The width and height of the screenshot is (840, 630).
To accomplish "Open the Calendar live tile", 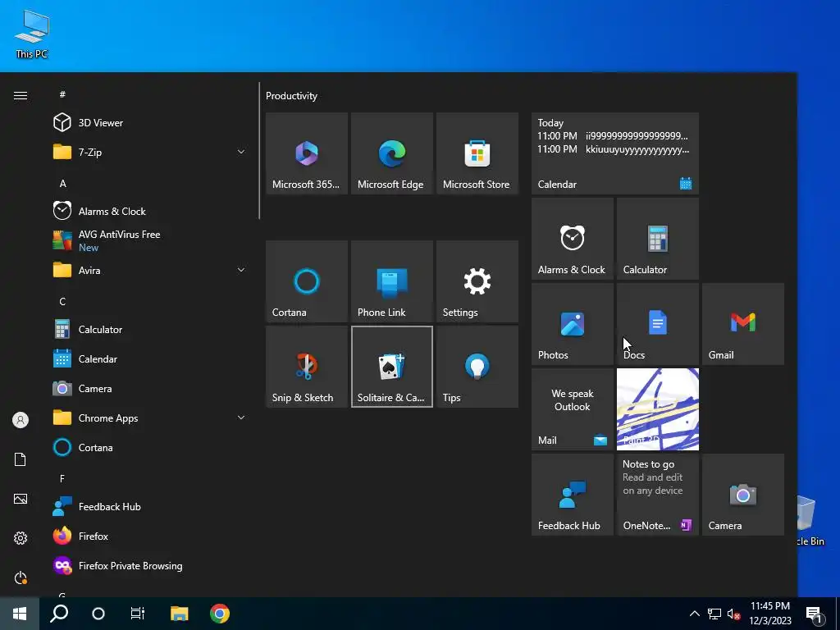I will click(615, 153).
